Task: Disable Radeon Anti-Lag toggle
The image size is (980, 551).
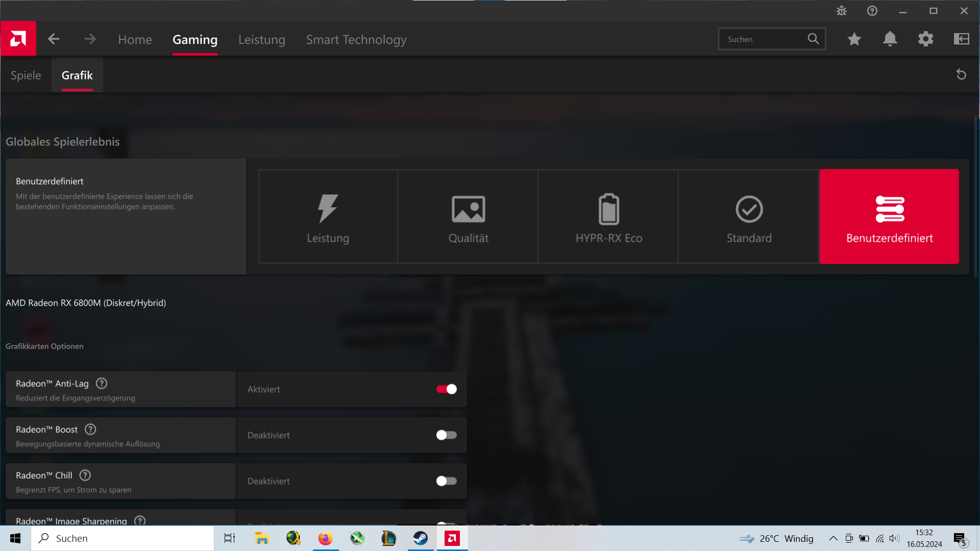Action: pos(446,389)
